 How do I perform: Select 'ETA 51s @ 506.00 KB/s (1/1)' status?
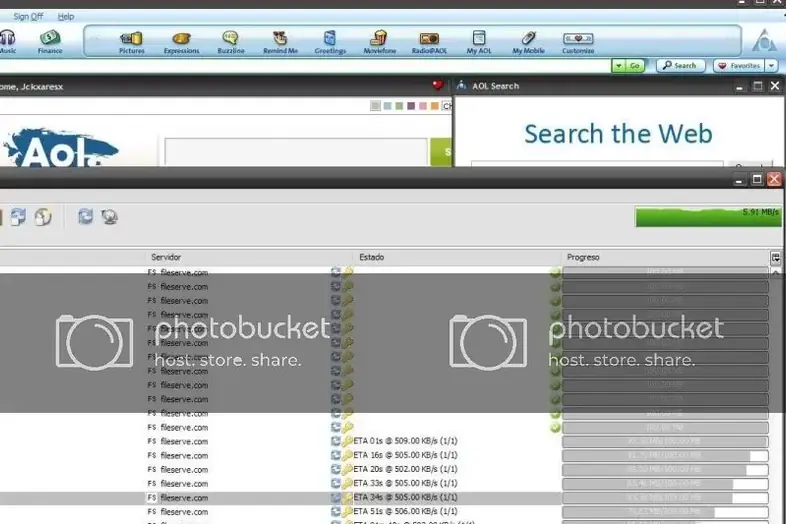click(x=405, y=511)
